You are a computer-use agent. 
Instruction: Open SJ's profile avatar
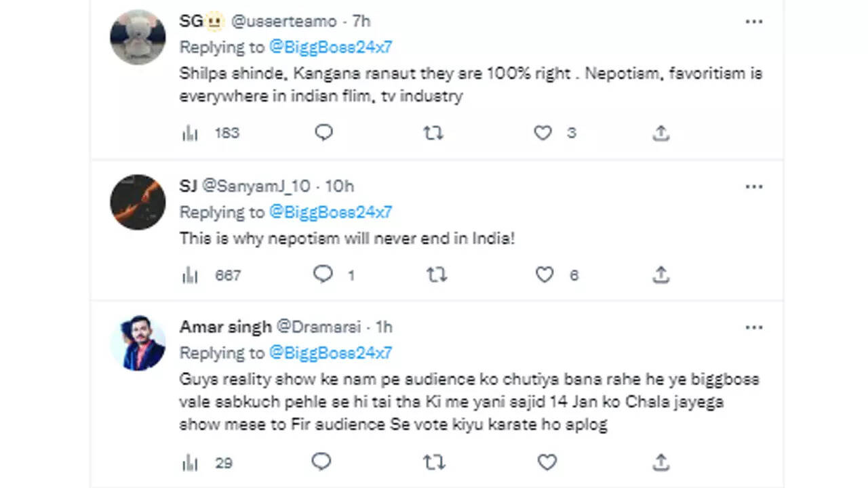coord(138,202)
